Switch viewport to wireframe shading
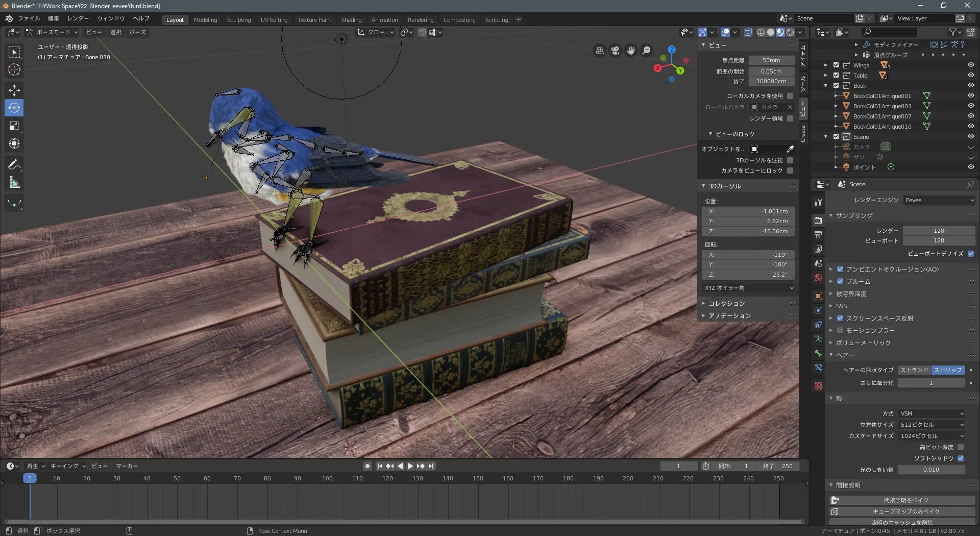This screenshot has height=536, width=980. pos(761,32)
